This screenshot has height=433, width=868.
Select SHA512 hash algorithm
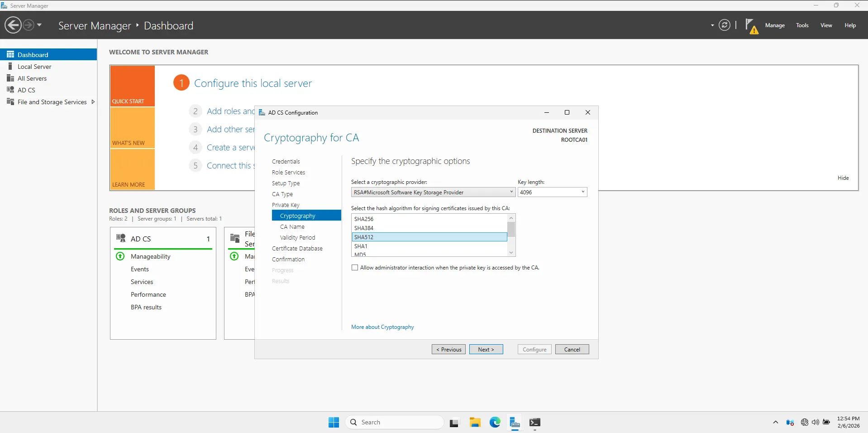coord(429,237)
